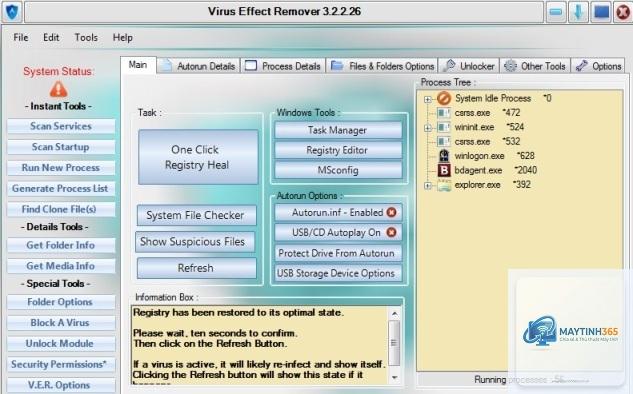
Task: Click the csrss.exe 472 process icon
Action: click(x=444, y=113)
